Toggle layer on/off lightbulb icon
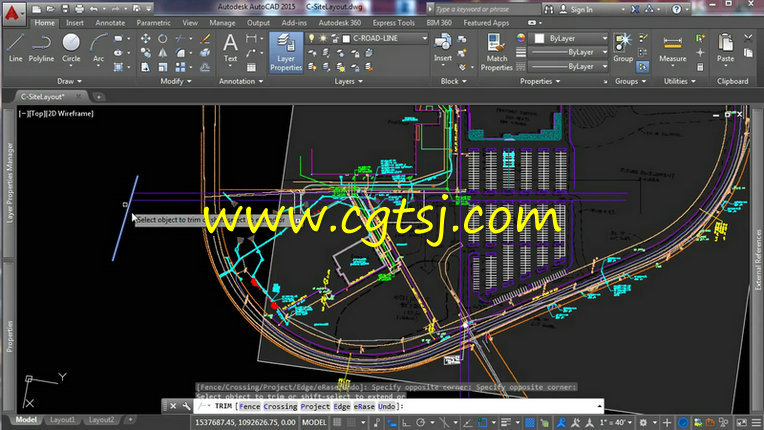The height and width of the screenshot is (430, 764). point(311,38)
